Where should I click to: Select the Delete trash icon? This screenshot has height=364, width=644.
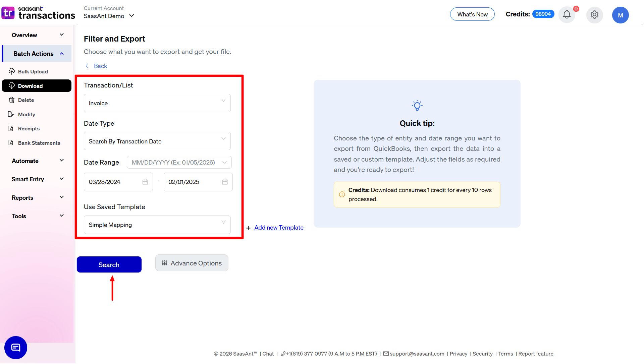click(x=12, y=100)
